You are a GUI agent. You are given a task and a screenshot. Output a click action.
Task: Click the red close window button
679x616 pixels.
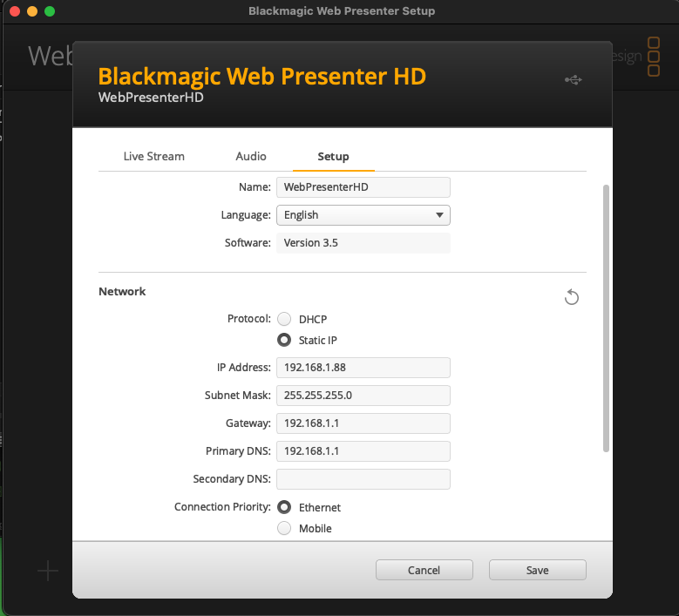tap(15, 11)
